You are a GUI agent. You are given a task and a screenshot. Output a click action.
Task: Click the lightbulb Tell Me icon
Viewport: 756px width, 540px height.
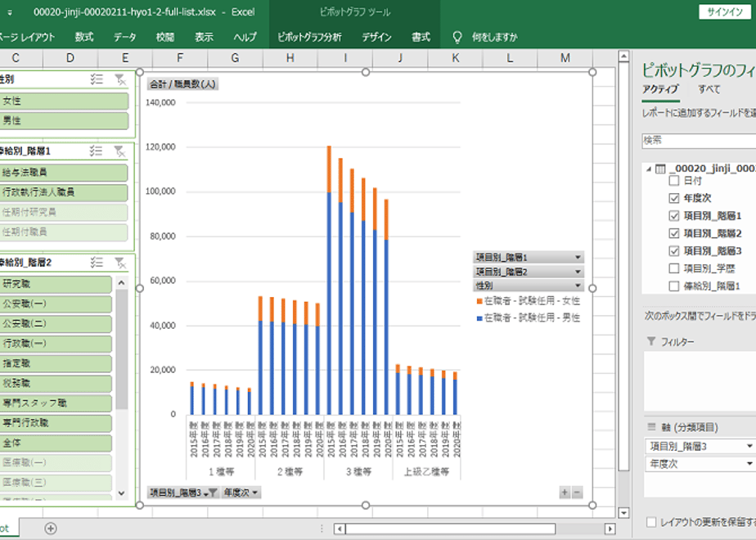click(457, 37)
